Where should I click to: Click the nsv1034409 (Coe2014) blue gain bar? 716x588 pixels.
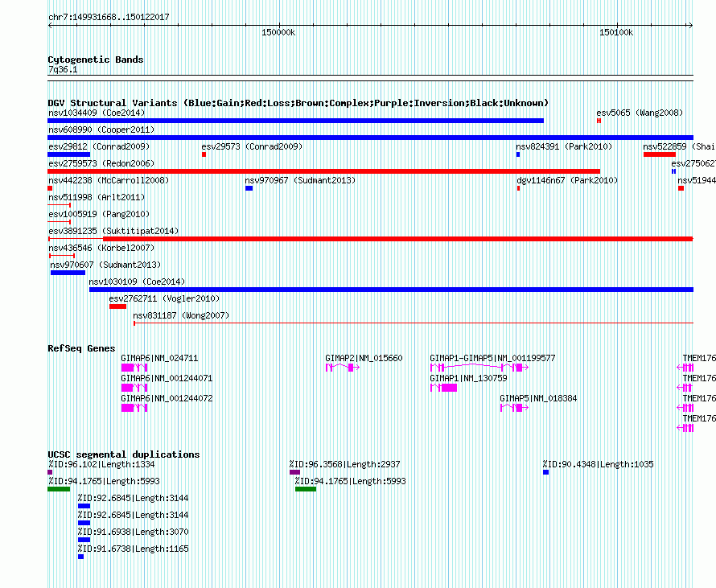click(295, 121)
